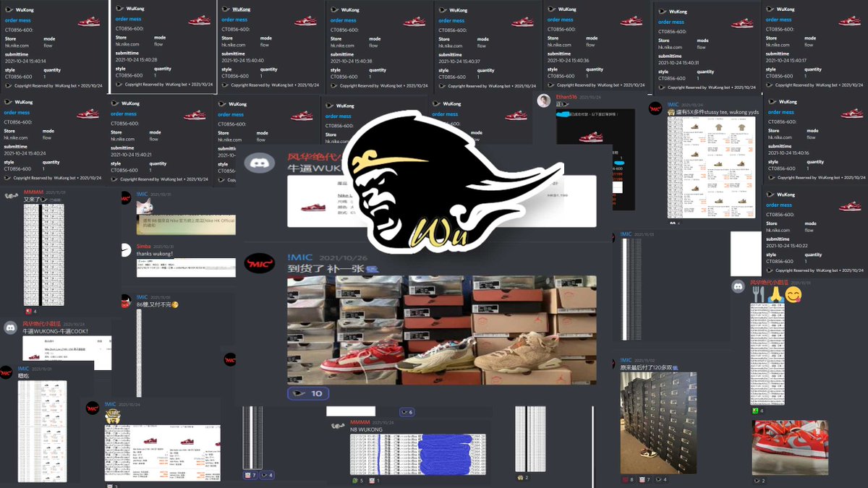Open the red Nike sneaker close-up photo
This screenshot has height=488, width=868.
[x=789, y=448]
